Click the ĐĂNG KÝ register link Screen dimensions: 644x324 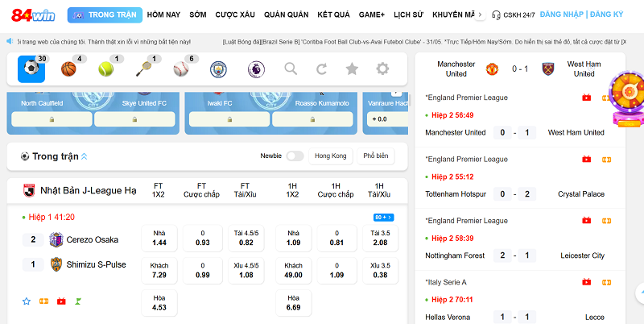[607, 15]
